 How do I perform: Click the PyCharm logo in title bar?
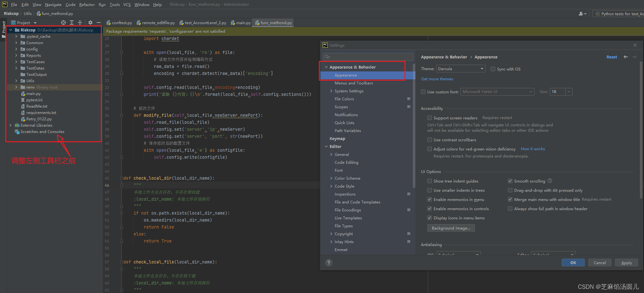(x=5, y=4)
